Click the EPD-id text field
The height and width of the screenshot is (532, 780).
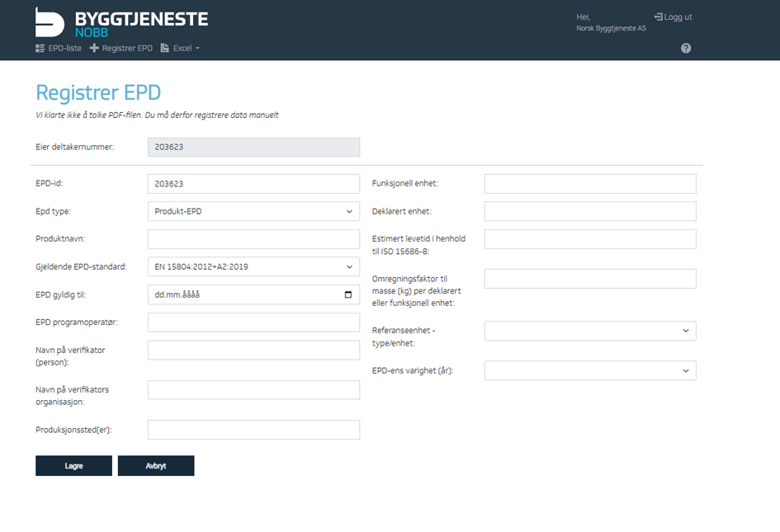pyautogui.click(x=253, y=184)
